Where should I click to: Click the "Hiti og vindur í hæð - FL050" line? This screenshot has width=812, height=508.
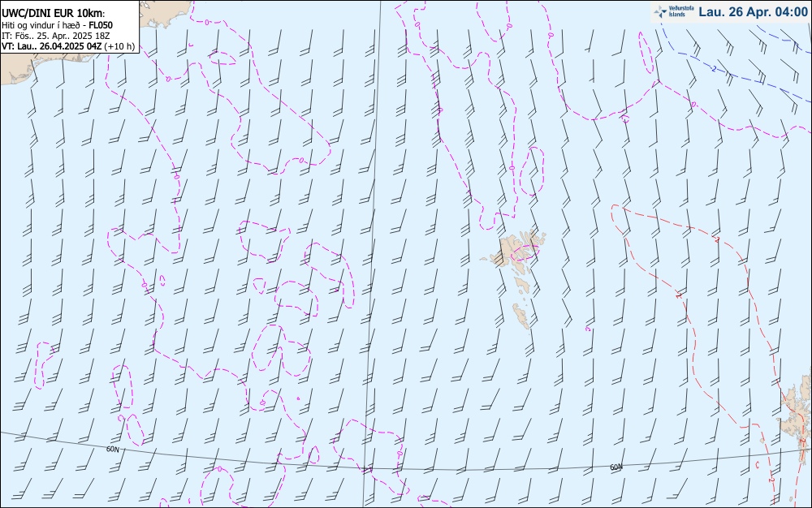click(x=57, y=25)
